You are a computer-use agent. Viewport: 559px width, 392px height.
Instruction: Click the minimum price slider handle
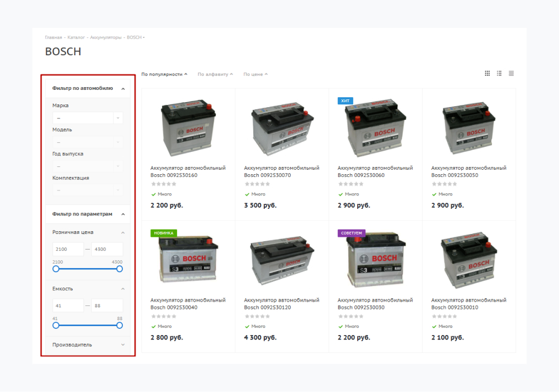click(56, 269)
